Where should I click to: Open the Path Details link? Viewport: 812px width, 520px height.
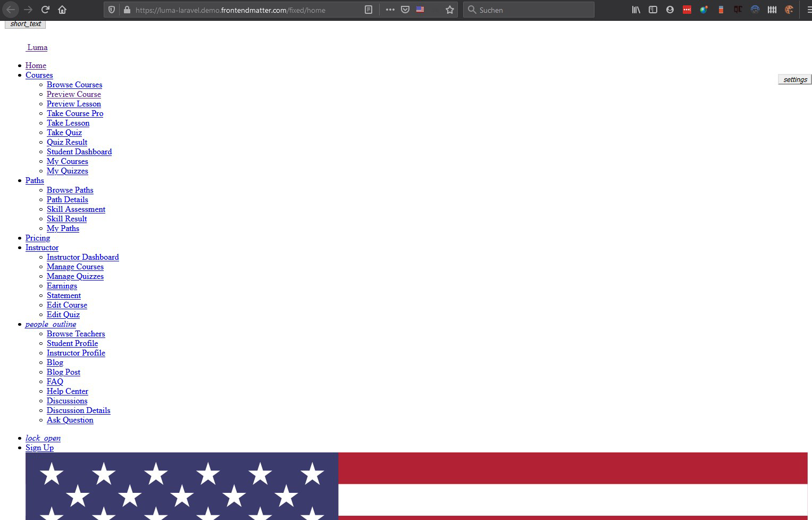tap(68, 200)
